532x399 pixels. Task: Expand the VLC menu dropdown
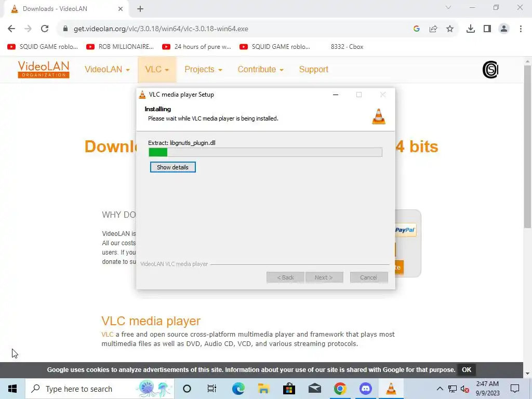[x=157, y=70]
